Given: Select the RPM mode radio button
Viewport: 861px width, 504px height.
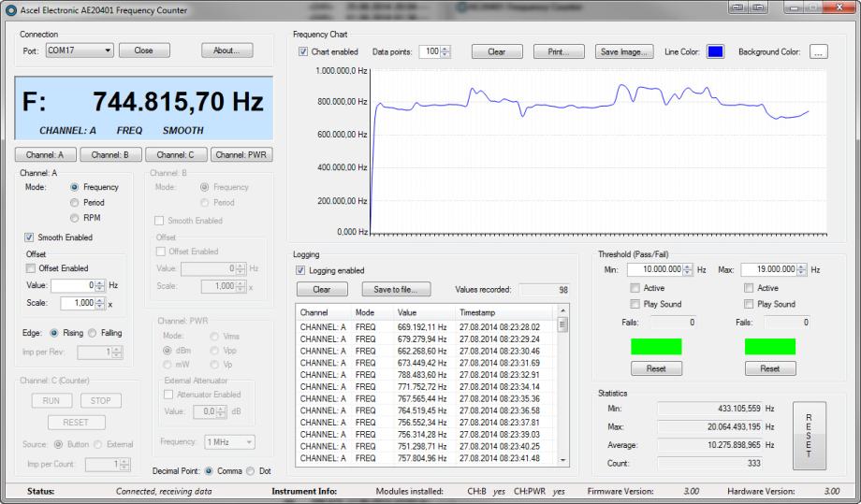Looking at the screenshot, I should point(74,217).
